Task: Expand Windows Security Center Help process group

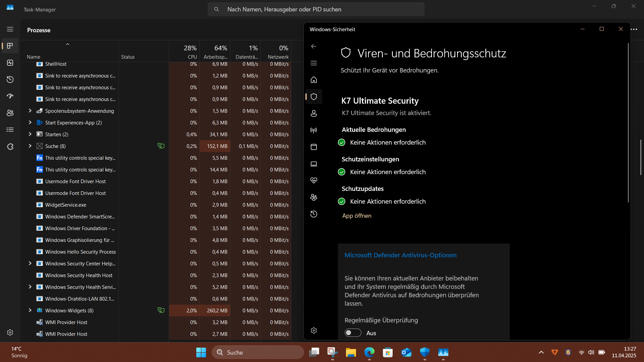Action: [x=30, y=263]
